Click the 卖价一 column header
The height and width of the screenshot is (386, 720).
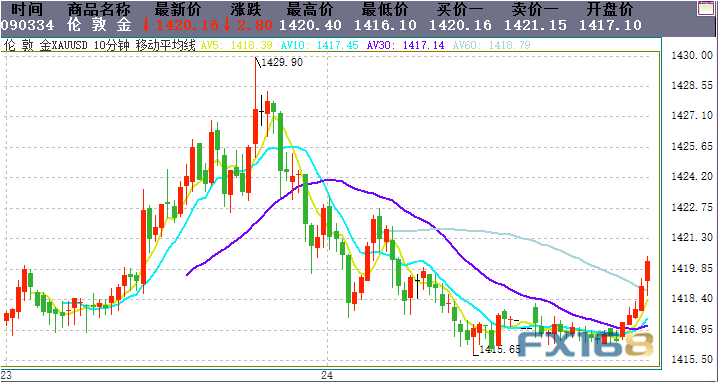point(535,9)
